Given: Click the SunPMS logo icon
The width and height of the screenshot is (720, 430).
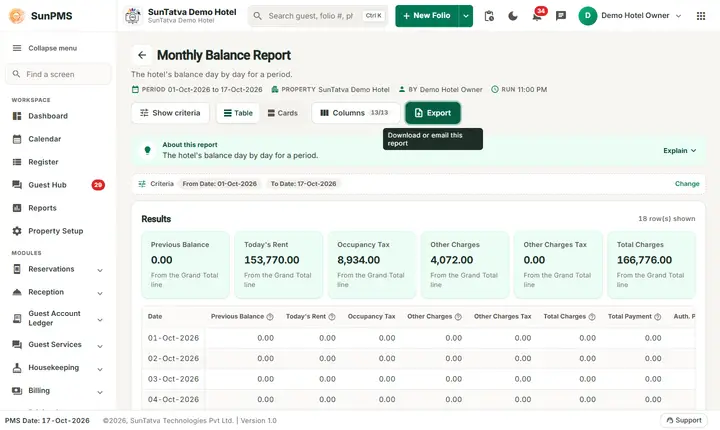Looking at the screenshot, I should click(x=17, y=16).
